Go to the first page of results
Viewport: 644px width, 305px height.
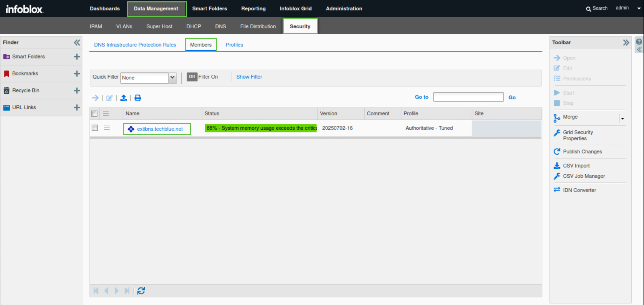[96, 291]
